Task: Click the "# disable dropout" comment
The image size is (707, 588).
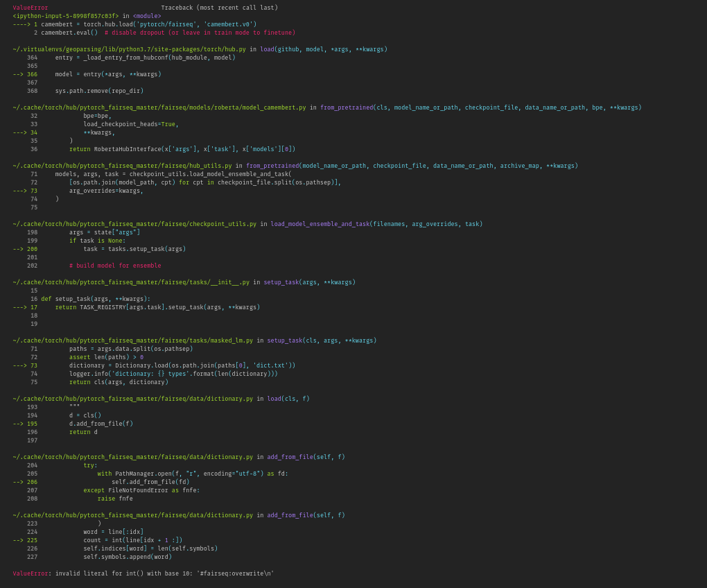Action: tap(200, 33)
